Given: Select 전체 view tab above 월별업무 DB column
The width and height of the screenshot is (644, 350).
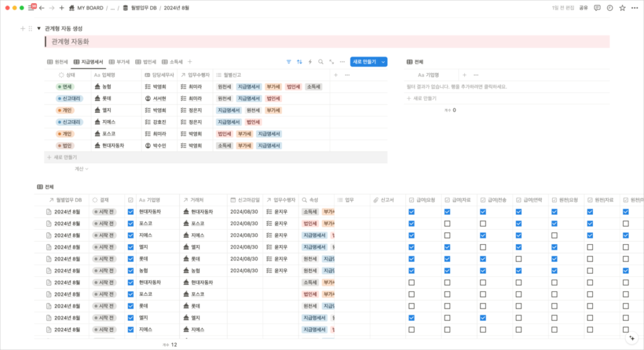Looking at the screenshot, I should 45,187.
